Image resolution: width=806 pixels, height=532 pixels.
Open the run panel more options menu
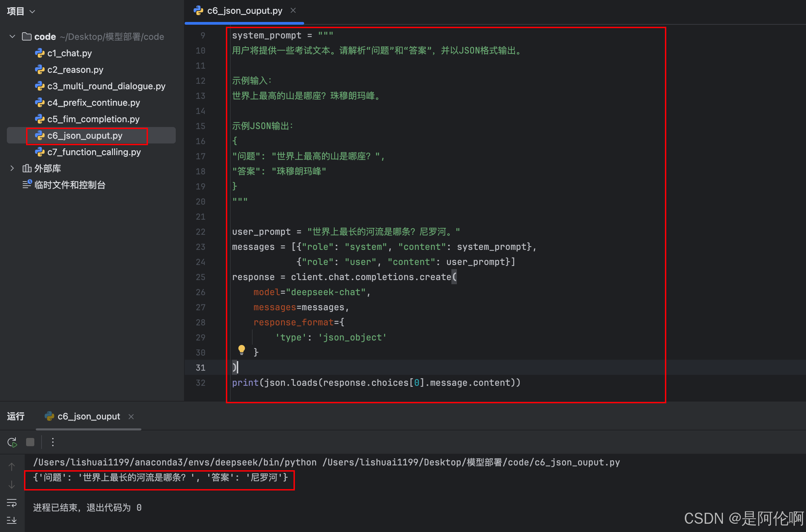tap(53, 442)
